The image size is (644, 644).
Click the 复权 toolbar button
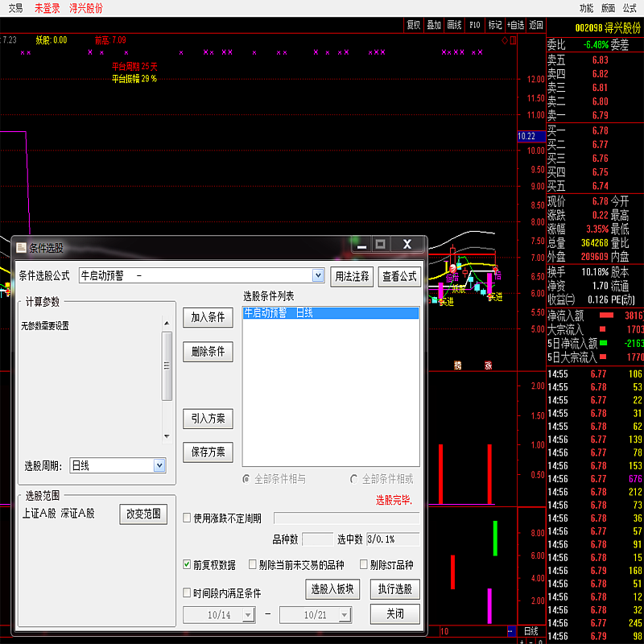414,25
